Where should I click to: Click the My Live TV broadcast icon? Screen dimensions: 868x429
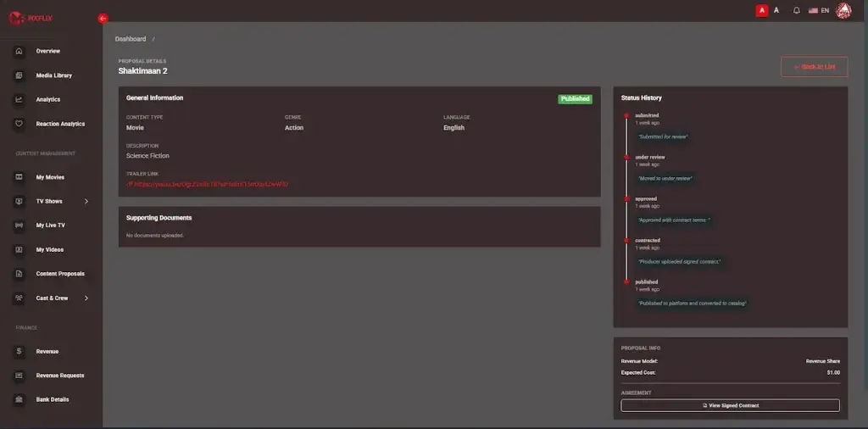[19, 226]
